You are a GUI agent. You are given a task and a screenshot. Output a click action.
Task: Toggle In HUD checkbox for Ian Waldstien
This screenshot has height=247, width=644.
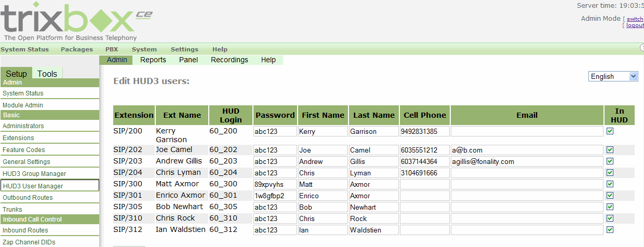tap(610, 230)
